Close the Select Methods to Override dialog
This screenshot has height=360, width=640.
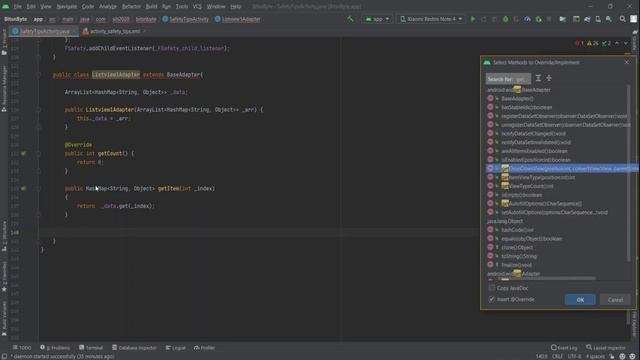point(627,62)
